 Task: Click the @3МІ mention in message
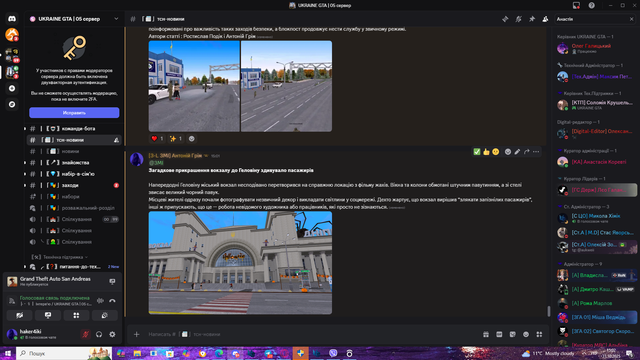pos(156,163)
